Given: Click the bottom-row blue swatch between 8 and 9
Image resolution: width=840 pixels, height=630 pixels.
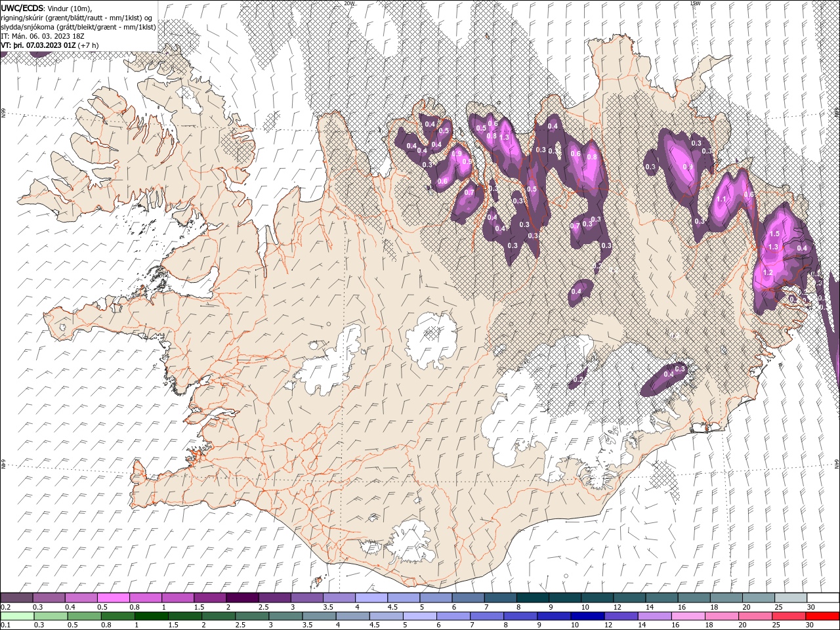Looking at the screenshot, I should point(521,616).
